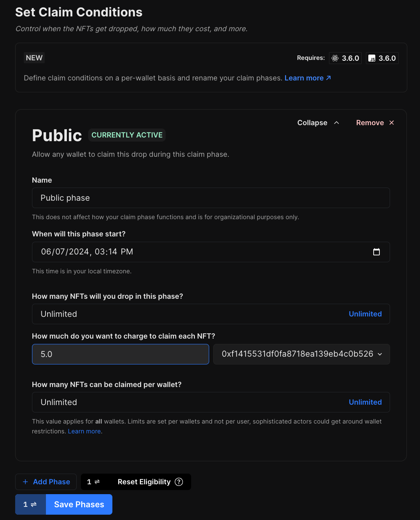Click the X icon next to Remove
Image resolution: width=420 pixels, height=520 pixels.
click(392, 123)
